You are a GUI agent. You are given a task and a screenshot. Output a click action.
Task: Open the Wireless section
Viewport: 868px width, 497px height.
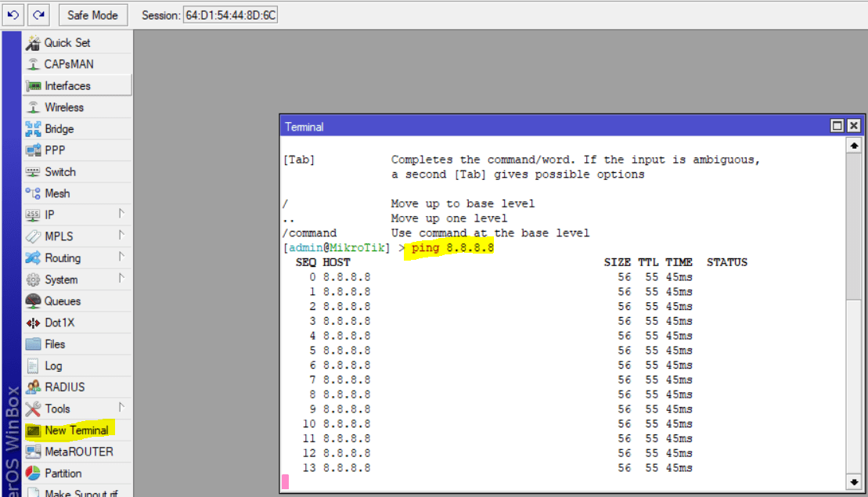click(63, 107)
